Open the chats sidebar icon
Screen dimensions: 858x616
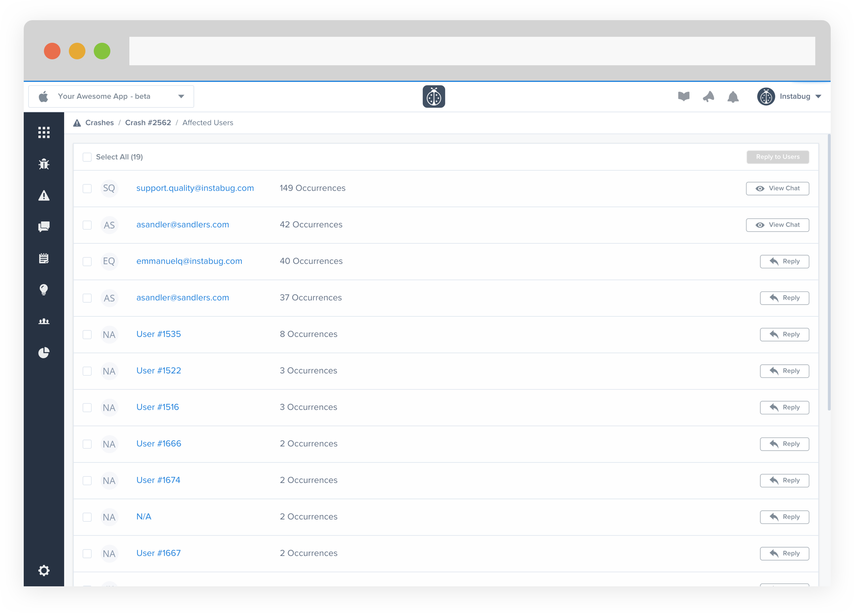tap(44, 227)
